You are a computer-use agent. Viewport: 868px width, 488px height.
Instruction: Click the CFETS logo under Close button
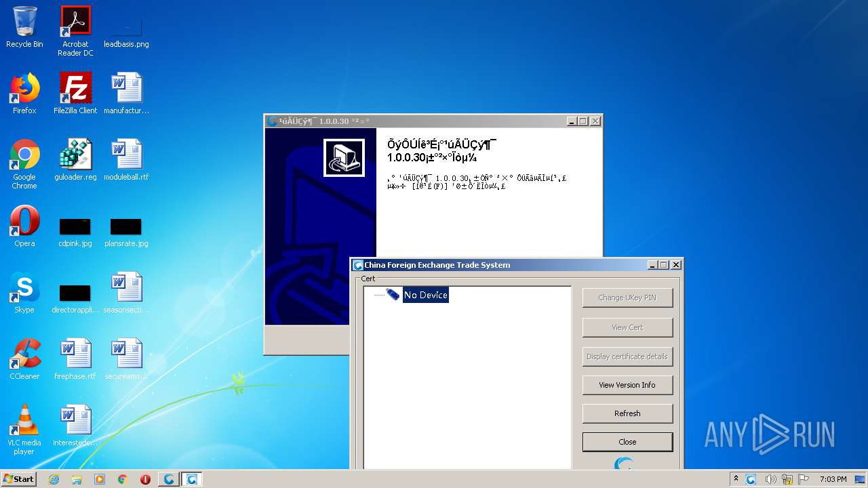624,464
